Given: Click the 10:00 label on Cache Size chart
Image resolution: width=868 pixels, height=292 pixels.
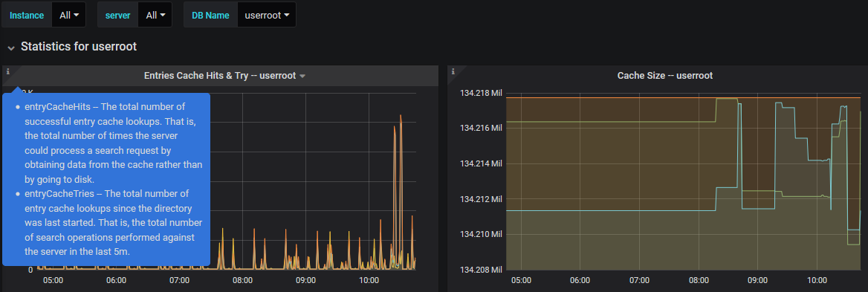Looking at the screenshot, I should 817,280.
